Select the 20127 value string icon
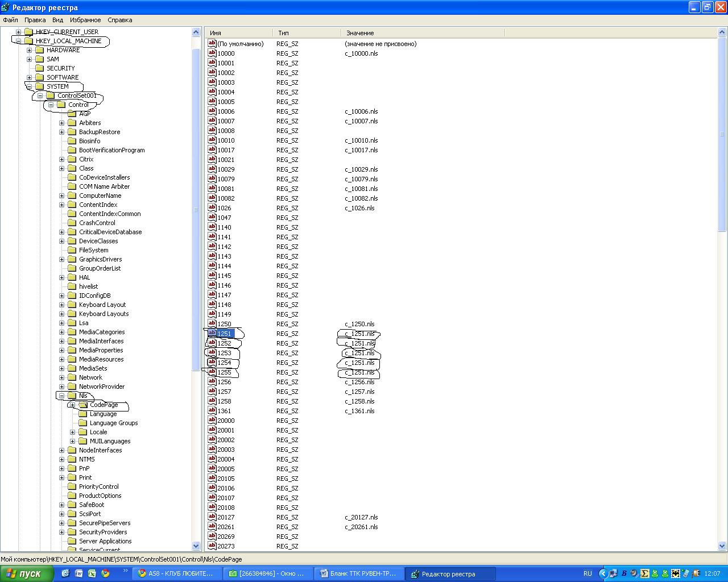 [212, 517]
